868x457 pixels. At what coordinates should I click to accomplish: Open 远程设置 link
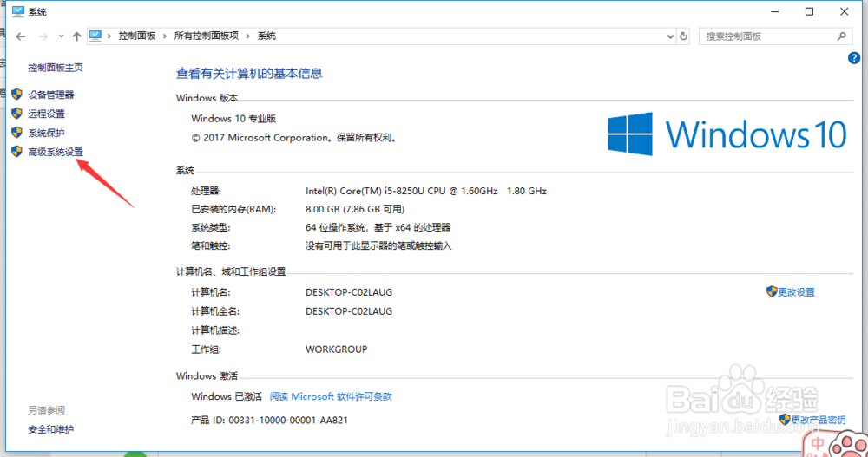coord(47,114)
